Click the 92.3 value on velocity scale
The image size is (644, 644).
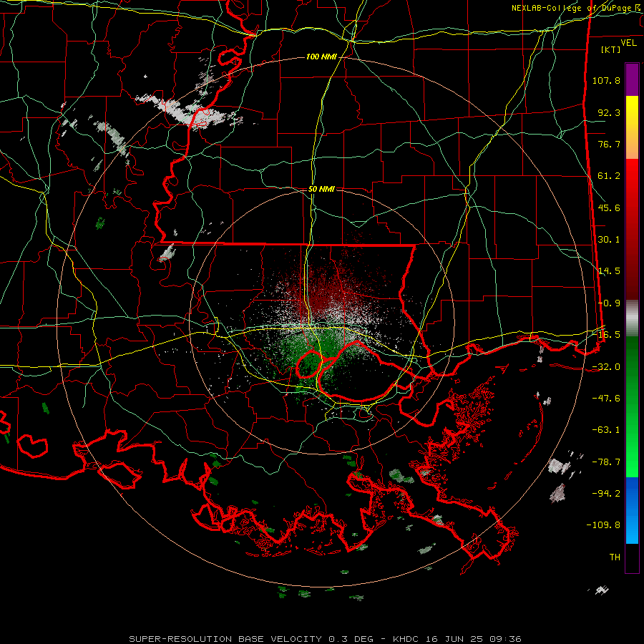[609, 112]
